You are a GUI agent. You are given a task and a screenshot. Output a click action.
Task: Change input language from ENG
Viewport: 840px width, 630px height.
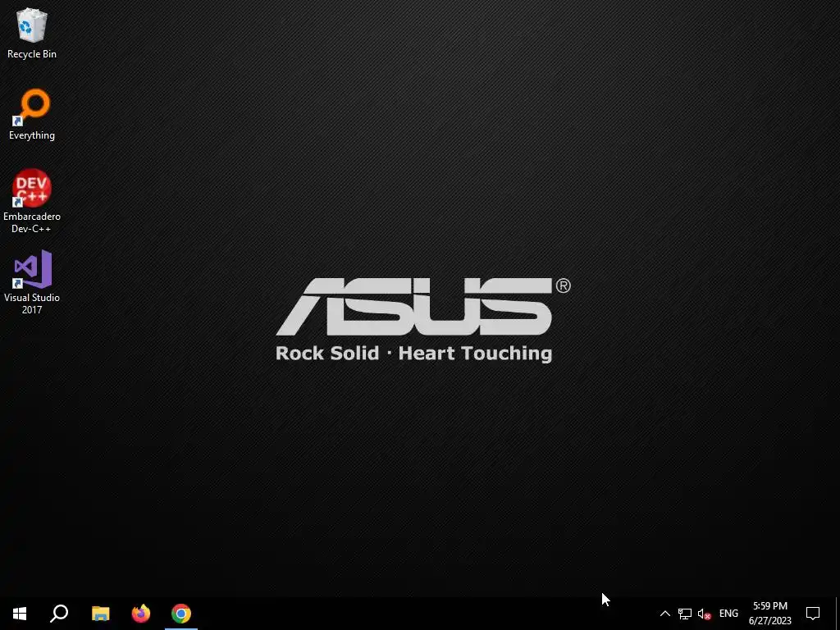pos(728,614)
